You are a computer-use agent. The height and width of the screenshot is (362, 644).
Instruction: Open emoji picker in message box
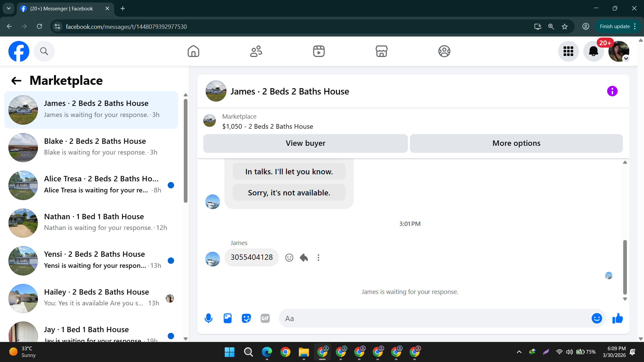pos(596,318)
